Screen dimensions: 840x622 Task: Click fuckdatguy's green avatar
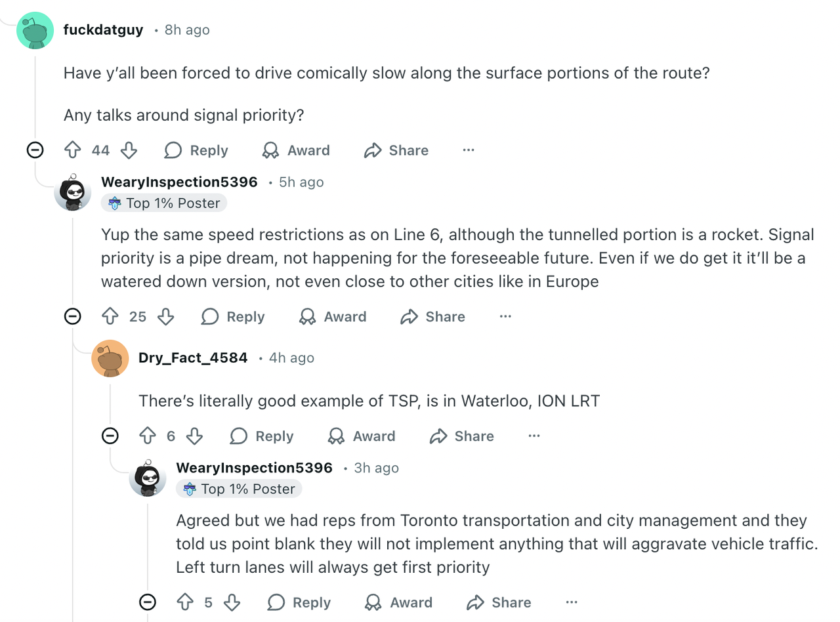[x=35, y=30]
